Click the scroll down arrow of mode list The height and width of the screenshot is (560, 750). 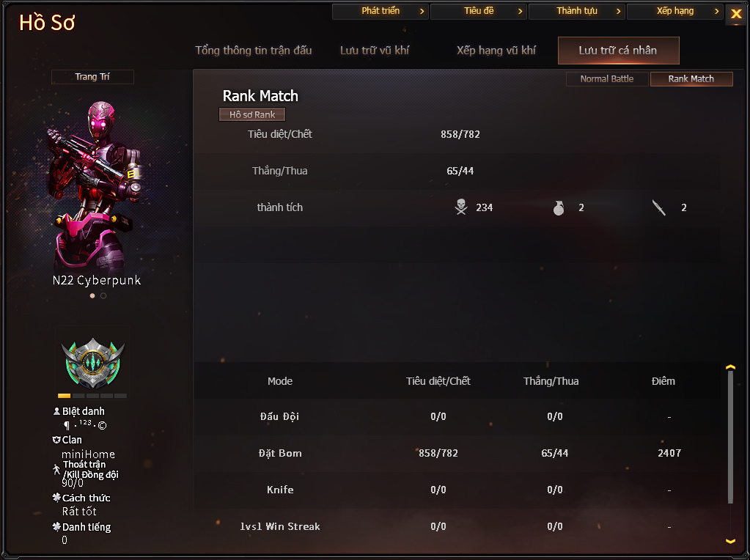click(730, 542)
